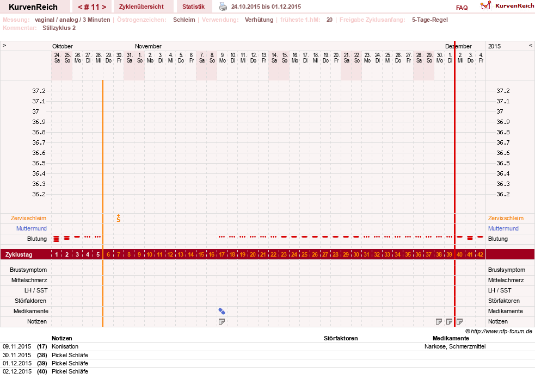
Task: Click the bleeding symbol on cycle day 2
Action: [66, 238]
